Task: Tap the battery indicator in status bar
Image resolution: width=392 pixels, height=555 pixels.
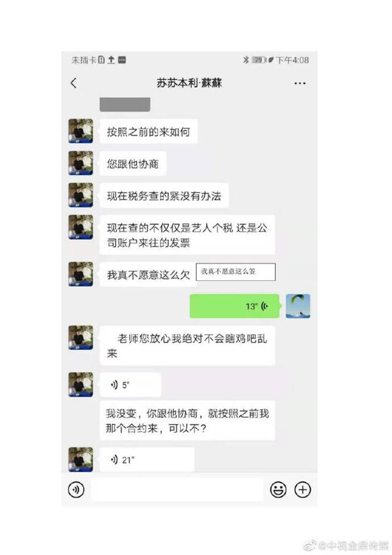Action: tap(258, 60)
